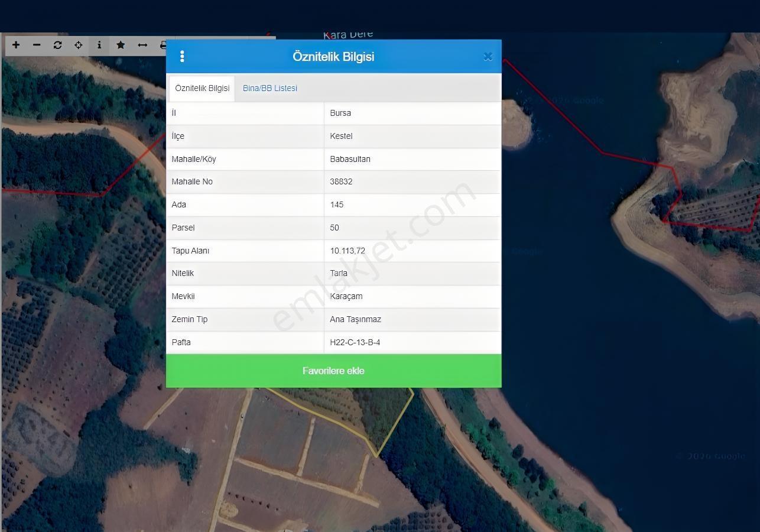Click the value 'Ana Taşınmaz'
Screen dimensions: 760x532
[355, 319]
